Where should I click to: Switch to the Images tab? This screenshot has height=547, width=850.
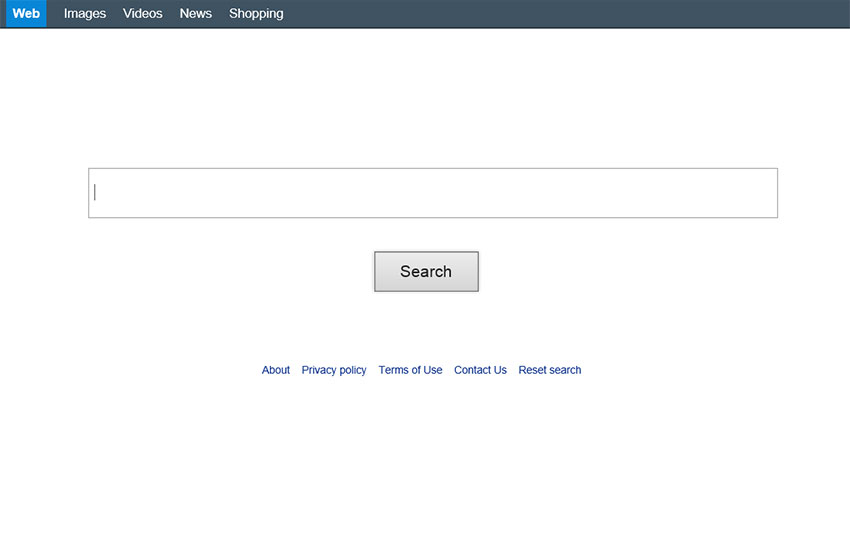point(85,14)
